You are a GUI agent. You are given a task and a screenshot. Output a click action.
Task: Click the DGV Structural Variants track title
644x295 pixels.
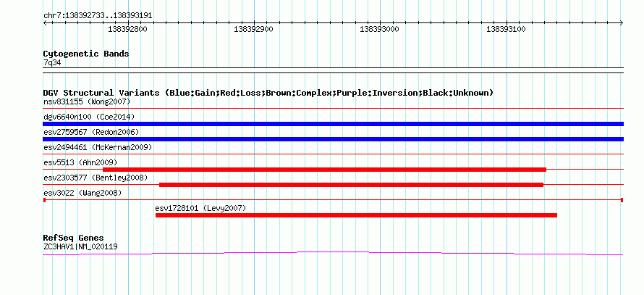[x=268, y=93]
